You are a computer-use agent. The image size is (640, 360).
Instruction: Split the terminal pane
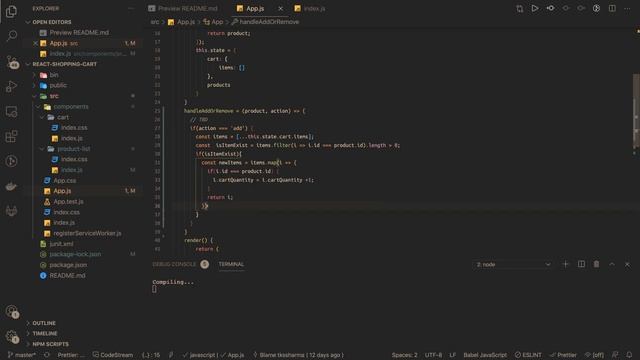(581, 264)
